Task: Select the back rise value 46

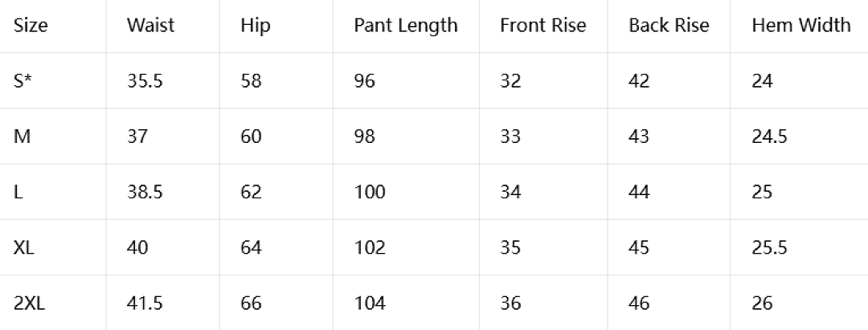Action: coord(639,303)
